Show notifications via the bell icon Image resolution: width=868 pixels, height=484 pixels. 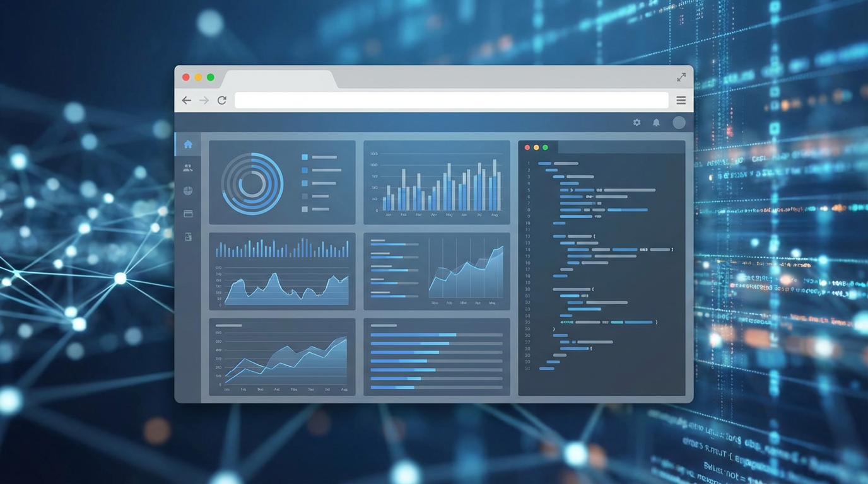click(x=656, y=122)
